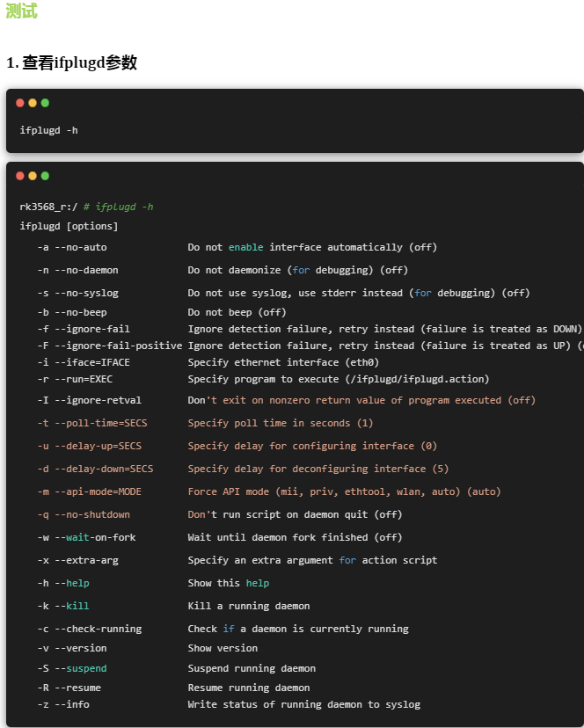Click the '-c --check-running' option
This screenshot has width=584, height=728.
pos(89,629)
